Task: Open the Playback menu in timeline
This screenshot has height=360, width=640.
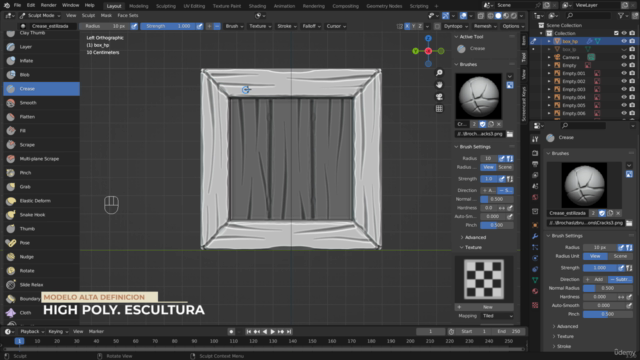Action: (x=32, y=332)
